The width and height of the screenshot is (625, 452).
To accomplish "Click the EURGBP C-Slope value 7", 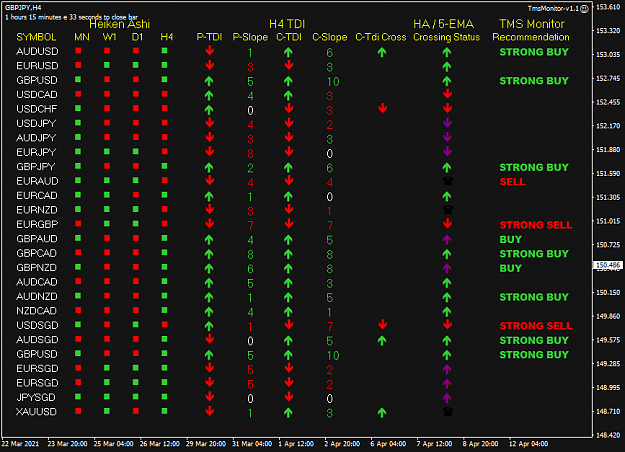I will click(330, 226).
